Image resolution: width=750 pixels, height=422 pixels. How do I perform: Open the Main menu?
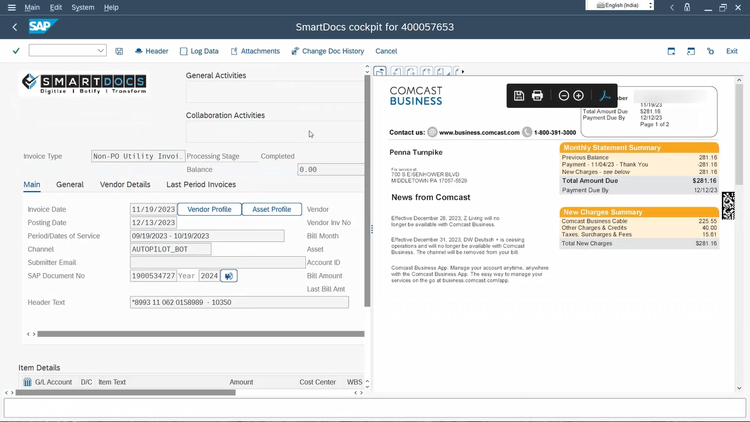32,7
